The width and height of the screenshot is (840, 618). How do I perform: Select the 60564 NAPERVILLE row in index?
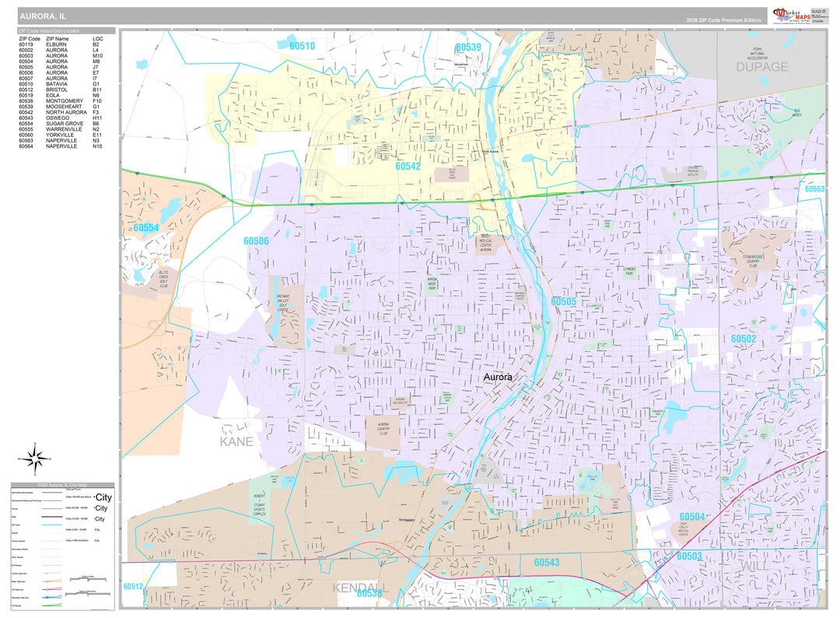pos(61,146)
